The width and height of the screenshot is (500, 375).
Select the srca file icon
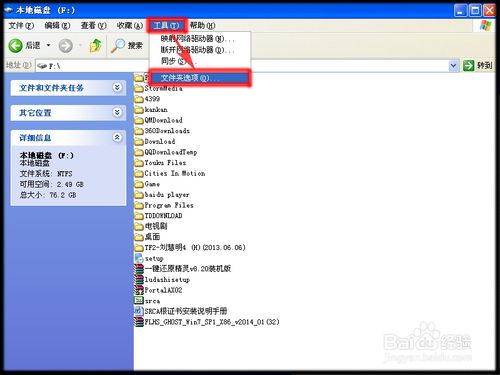tap(139, 300)
